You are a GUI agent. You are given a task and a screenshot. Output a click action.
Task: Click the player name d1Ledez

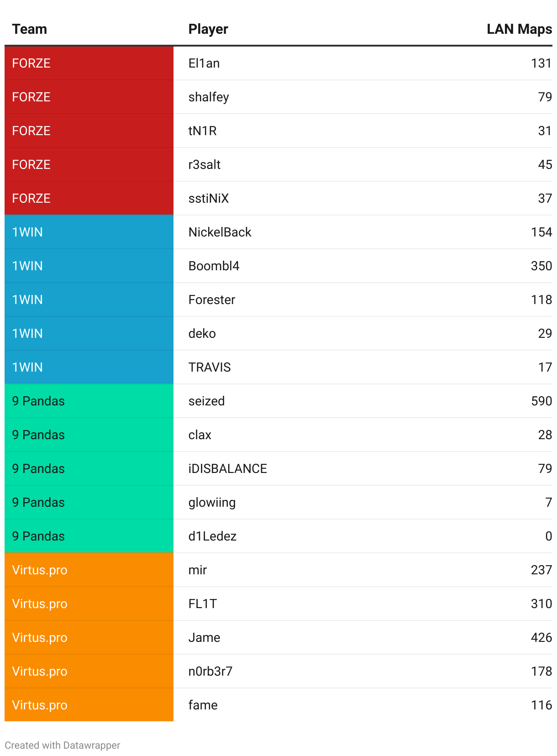[212, 536]
